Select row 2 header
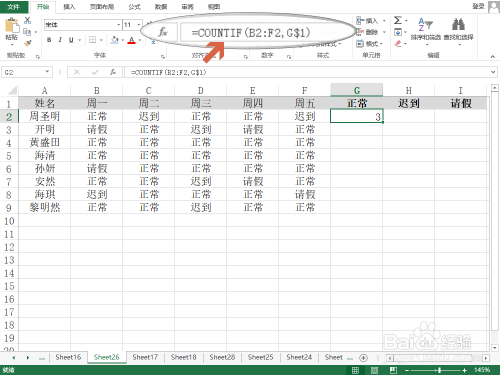 point(9,117)
